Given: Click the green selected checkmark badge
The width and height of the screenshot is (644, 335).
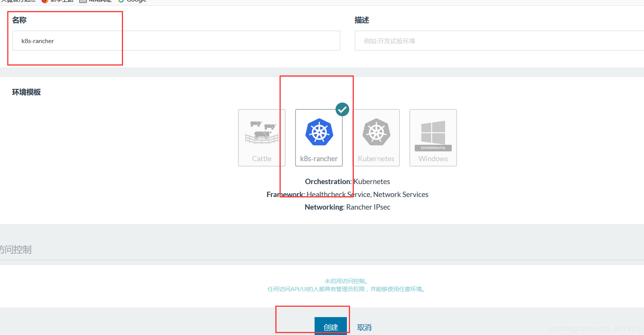Looking at the screenshot, I should click(x=342, y=109).
